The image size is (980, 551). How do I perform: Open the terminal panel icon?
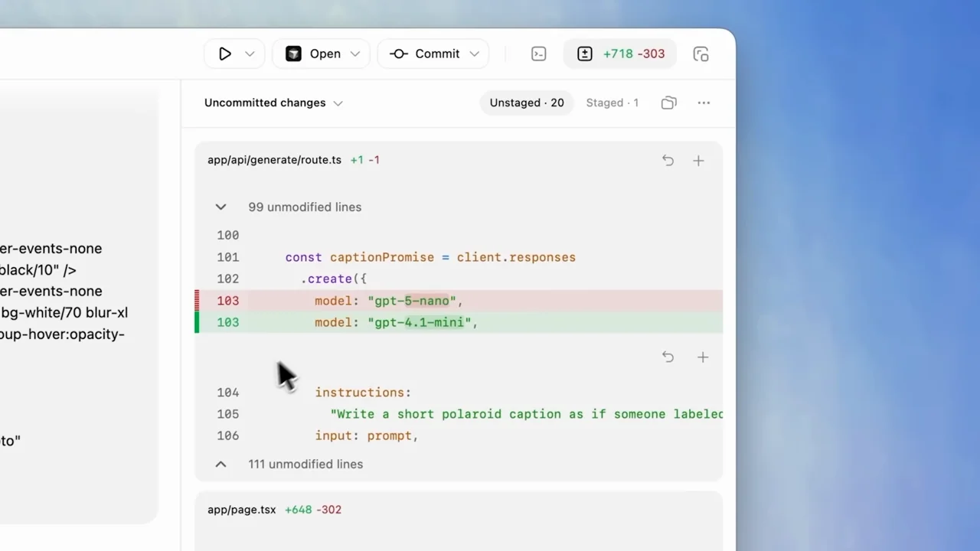539,54
